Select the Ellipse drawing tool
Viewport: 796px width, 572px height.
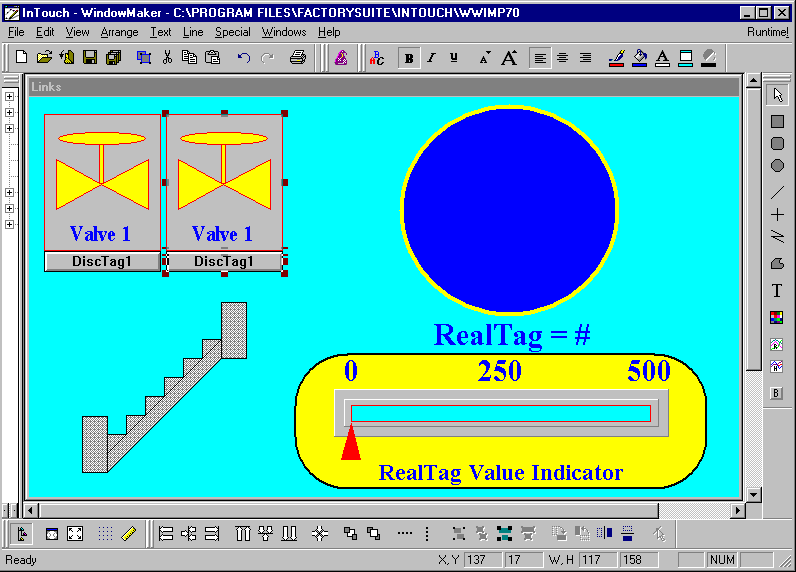[x=777, y=166]
